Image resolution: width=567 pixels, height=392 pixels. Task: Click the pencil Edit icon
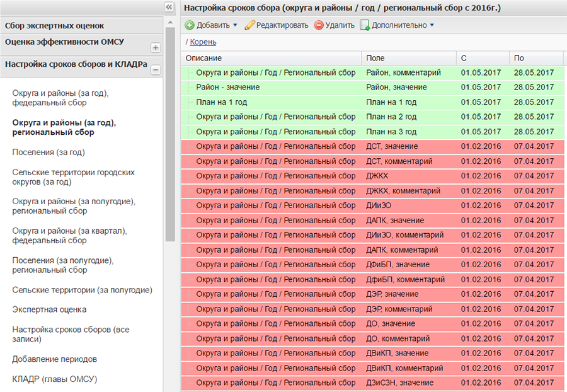point(249,26)
